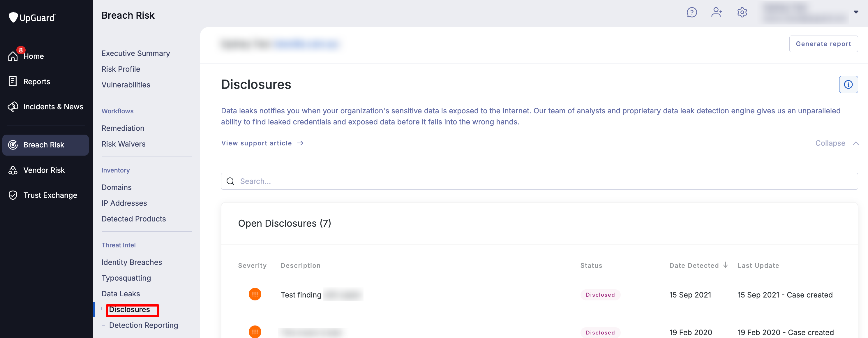
Task: Click the Description column header
Action: click(300, 265)
